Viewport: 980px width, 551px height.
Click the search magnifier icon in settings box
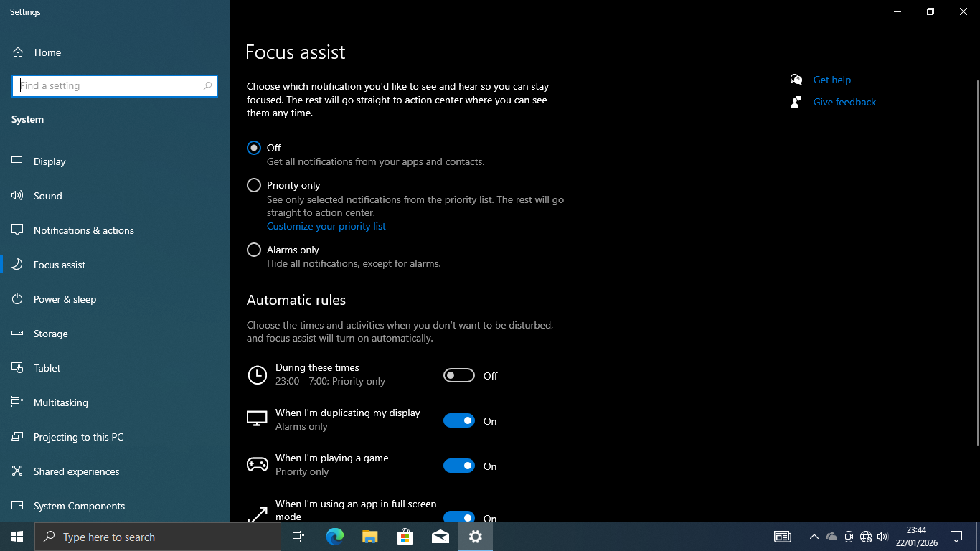pyautogui.click(x=207, y=86)
